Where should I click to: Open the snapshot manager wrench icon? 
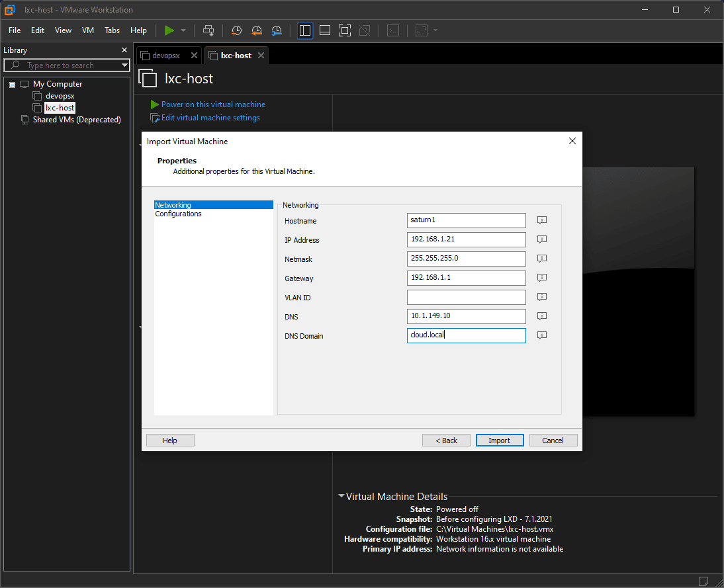tap(277, 30)
